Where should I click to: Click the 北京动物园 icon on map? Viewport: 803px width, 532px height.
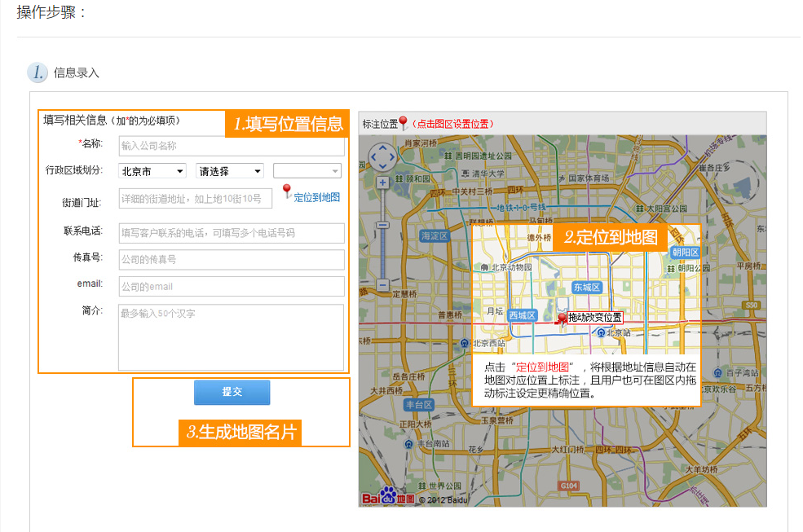484,267
